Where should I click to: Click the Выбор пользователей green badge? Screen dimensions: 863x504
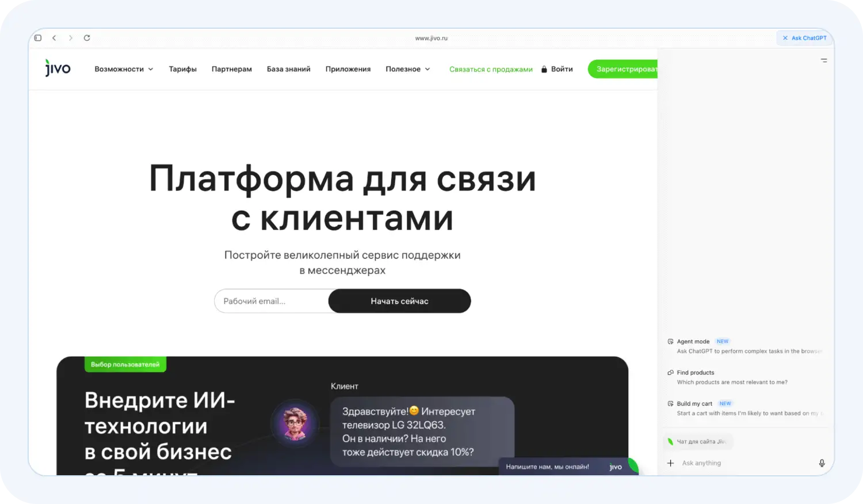tap(125, 364)
